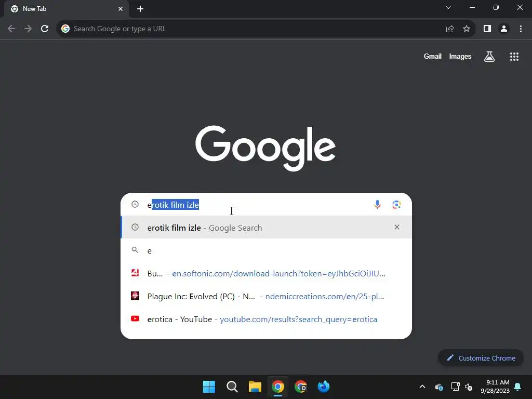Go back with the back arrow

(11, 29)
